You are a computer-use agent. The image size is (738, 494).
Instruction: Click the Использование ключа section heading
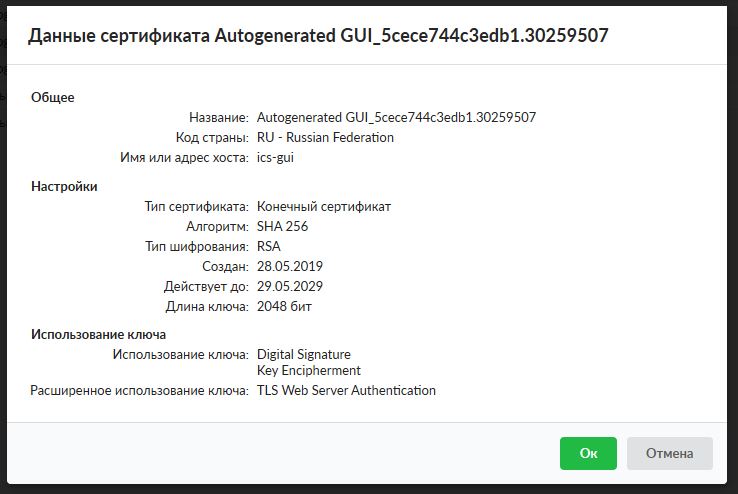pos(98,334)
